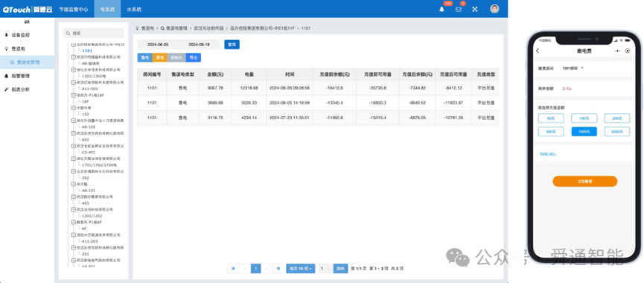
Task: Click the tree 搜索 search field
Action: tap(94, 34)
